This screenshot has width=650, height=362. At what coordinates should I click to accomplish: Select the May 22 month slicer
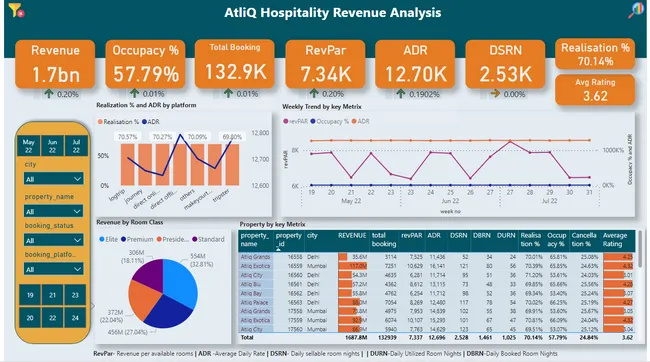coord(29,146)
